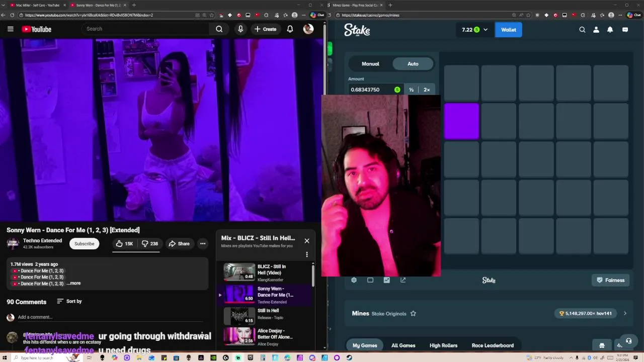This screenshot has height=362, width=644.
Task: Double the bet amount with 2x
Action: point(427,89)
